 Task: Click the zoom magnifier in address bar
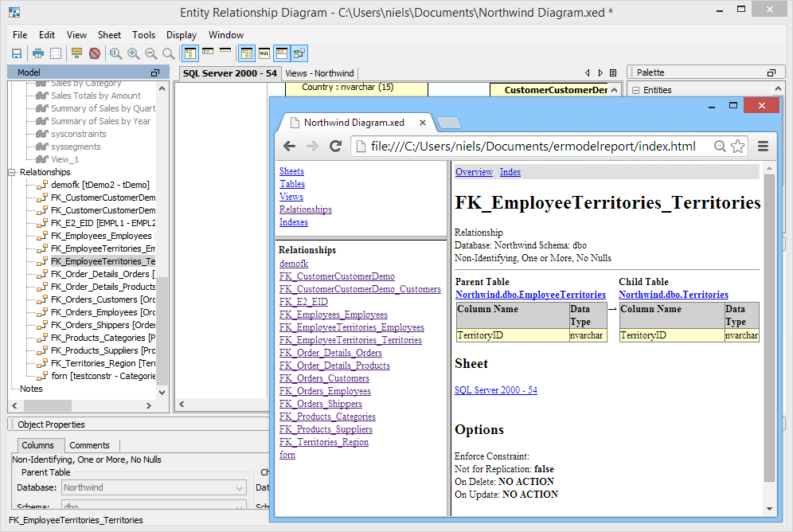(719, 147)
